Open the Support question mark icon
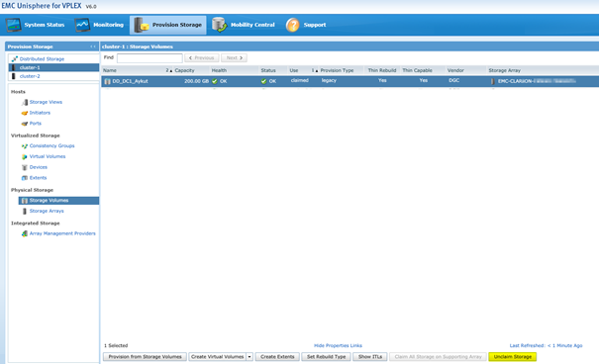The height and width of the screenshot is (364, 599). tap(293, 25)
